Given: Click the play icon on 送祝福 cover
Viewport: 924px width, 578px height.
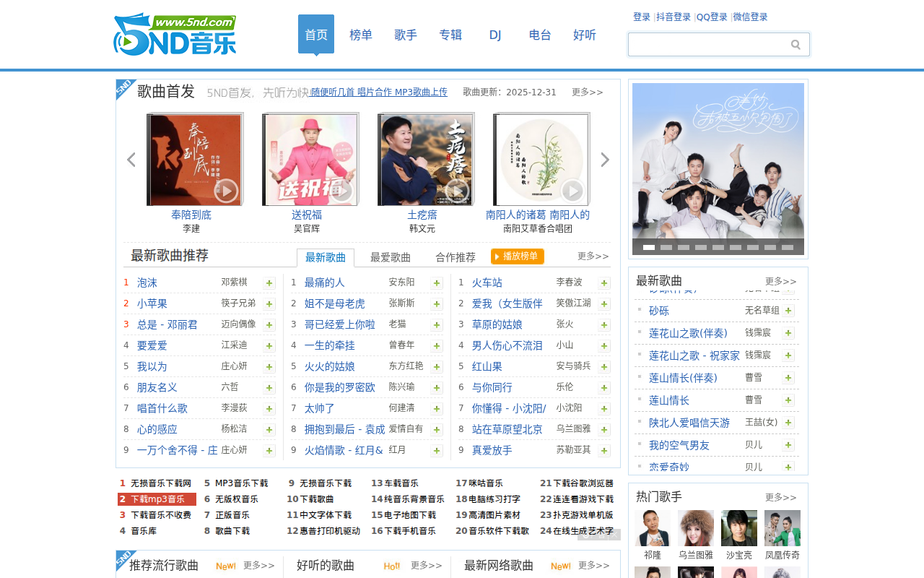Looking at the screenshot, I should pos(341,191).
